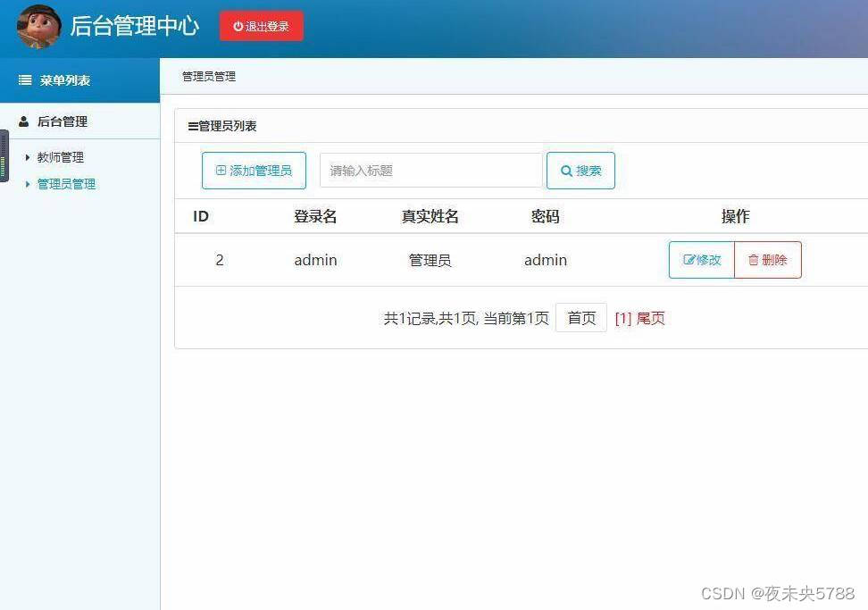Click page number [1] link
Viewport: 868px width, 610px height.
coord(623,318)
